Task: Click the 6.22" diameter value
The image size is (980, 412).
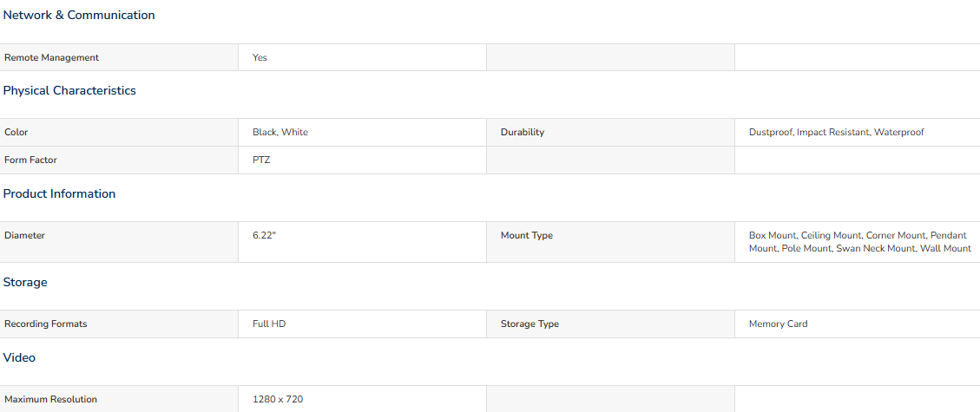Action: [x=264, y=236]
